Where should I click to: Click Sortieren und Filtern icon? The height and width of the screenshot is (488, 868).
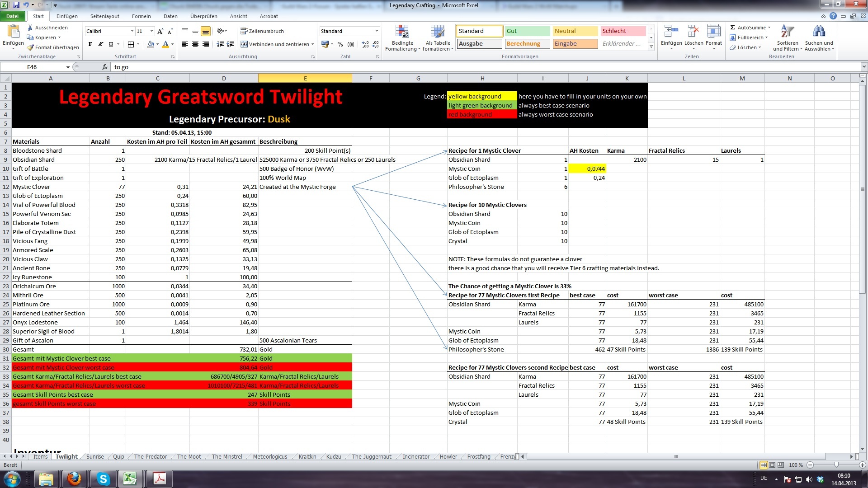(x=788, y=31)
